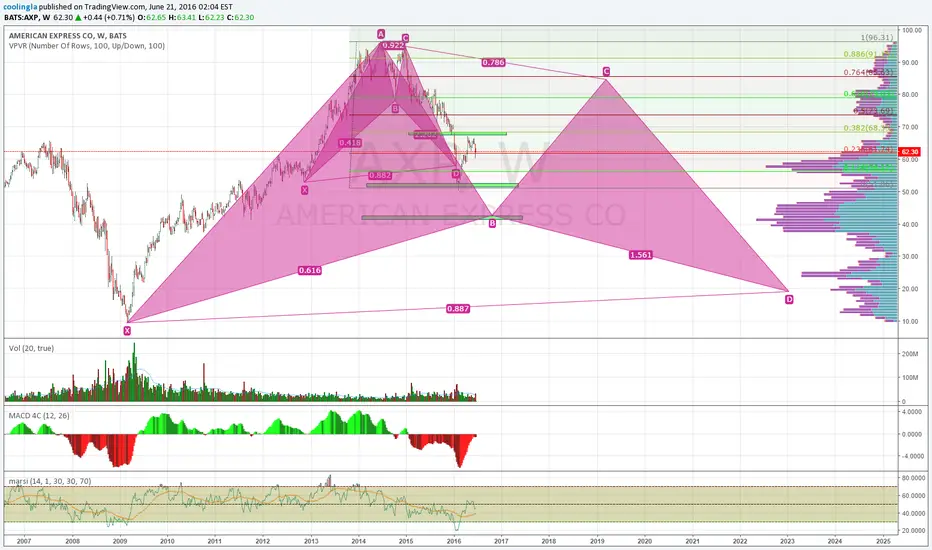This screenshot has width=932, height=550.
Task: Click the 40.00 price axis label
Action: point(910,224)
